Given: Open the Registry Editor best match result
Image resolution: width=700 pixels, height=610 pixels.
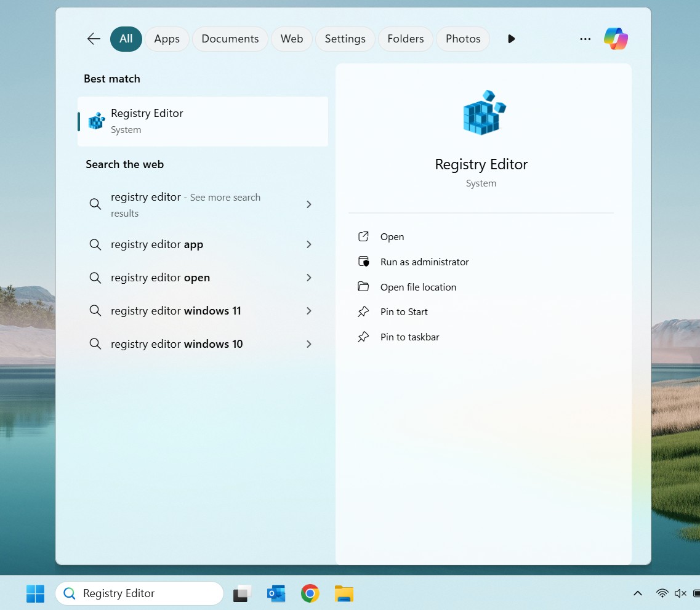Looking at the screenshot, I should click(203, 121).
